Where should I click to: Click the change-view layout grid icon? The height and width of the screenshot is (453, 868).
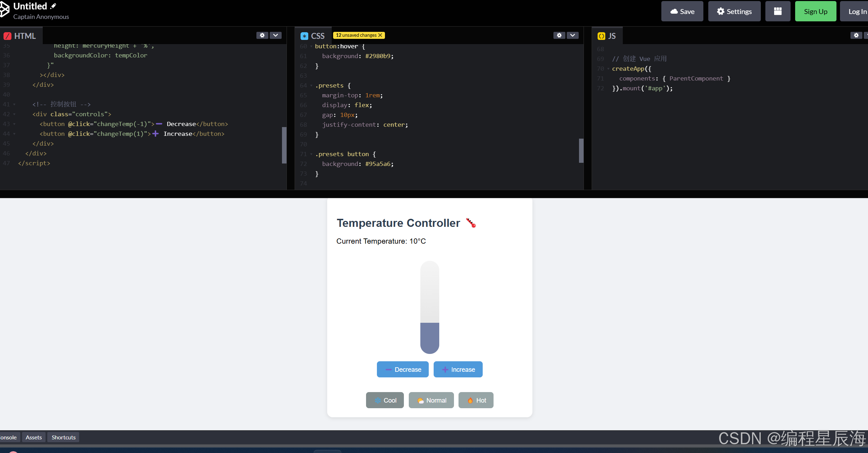tap(778, 11)
